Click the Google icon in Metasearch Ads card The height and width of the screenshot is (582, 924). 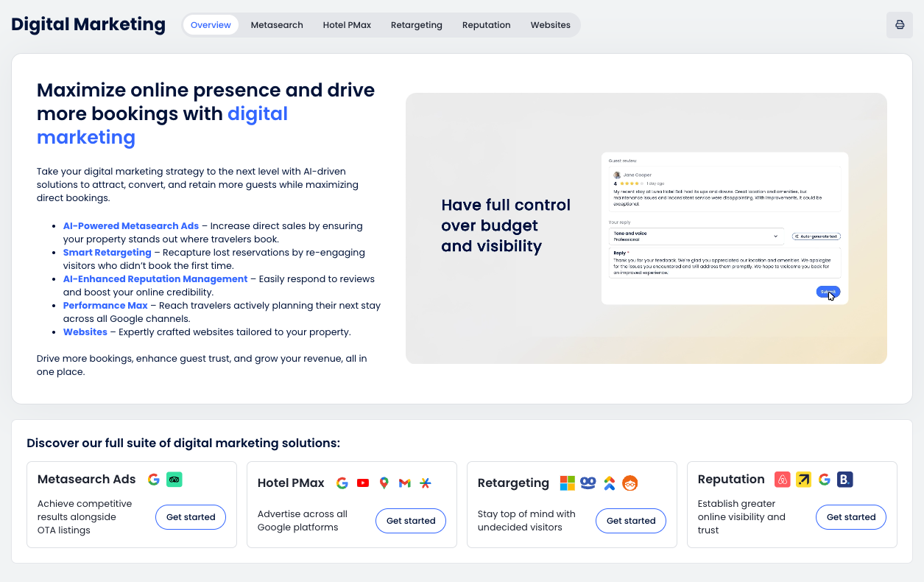153,480
